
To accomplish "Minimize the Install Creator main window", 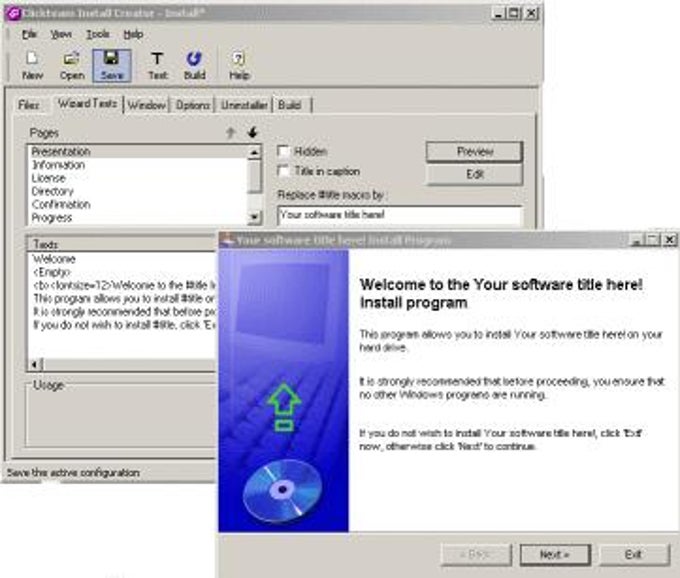I will pos(498,13).
